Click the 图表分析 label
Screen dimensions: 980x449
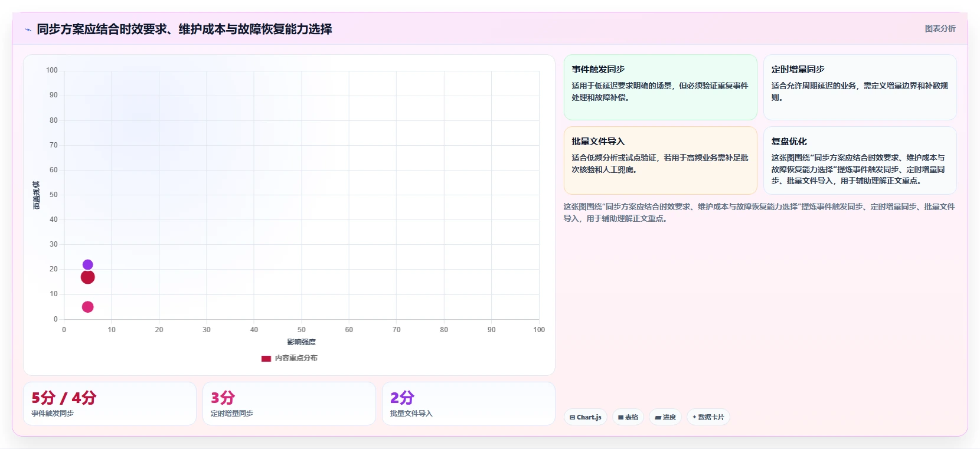click(940, 28)
